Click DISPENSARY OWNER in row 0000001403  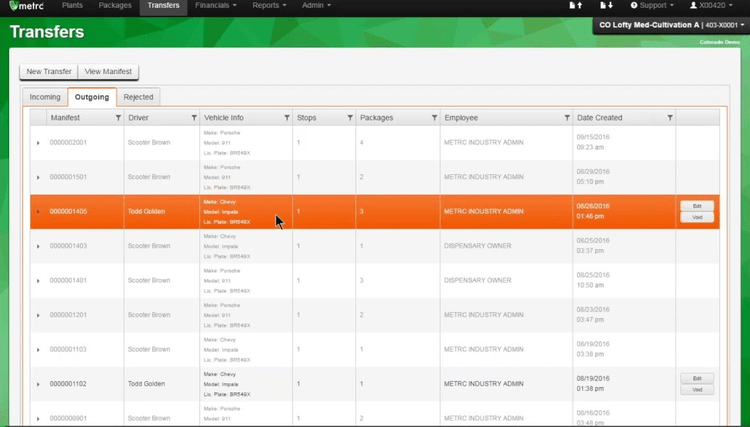pos(477,246)
